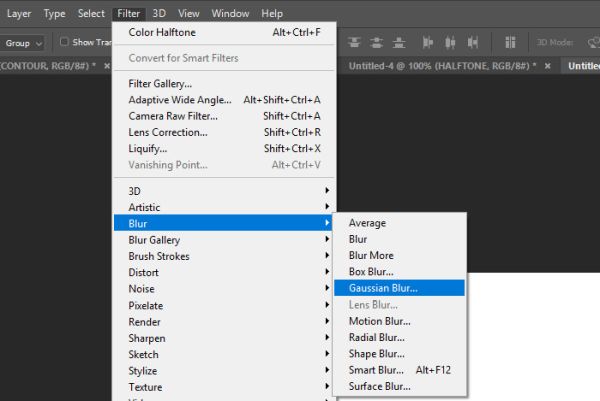
Task: Open the Group auto-select dropdown
Action: 23,43
